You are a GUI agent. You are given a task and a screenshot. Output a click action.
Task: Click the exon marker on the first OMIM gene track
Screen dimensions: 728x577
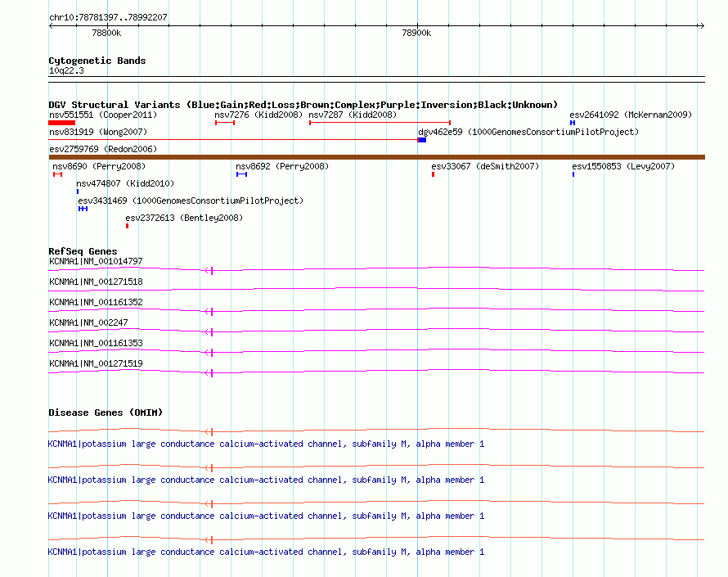[210, 432]
